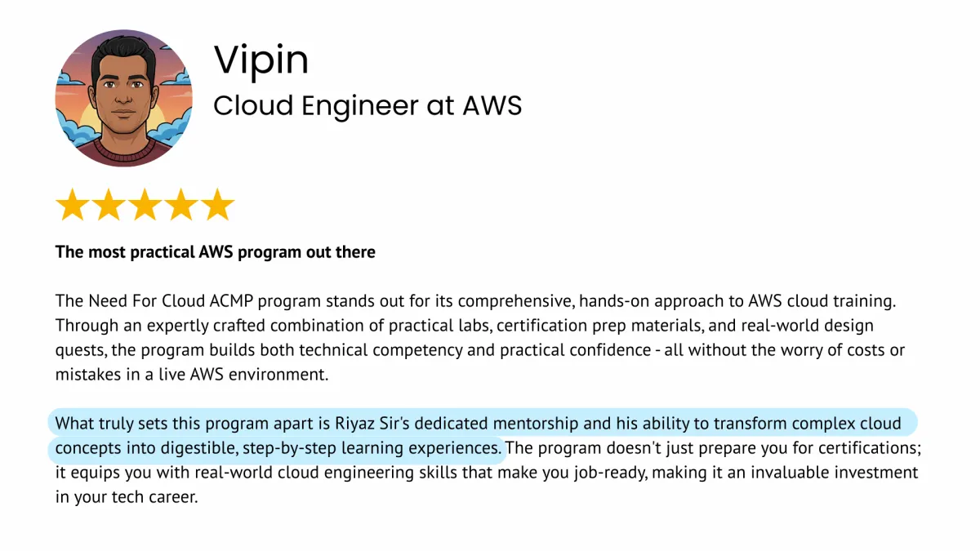980x551 pixels.
Task: Click the first gold rating star
Action: click(72, 205)
